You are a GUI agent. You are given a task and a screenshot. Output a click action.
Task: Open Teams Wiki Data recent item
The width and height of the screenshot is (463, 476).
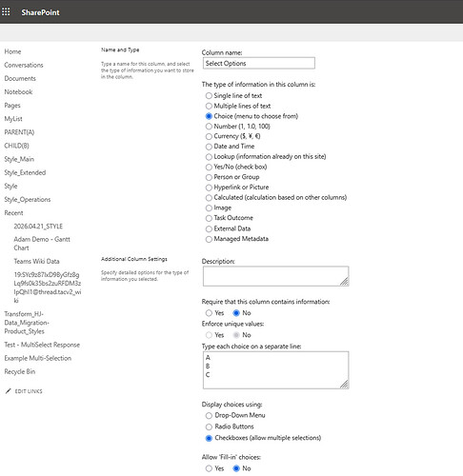tap(36, 261)
